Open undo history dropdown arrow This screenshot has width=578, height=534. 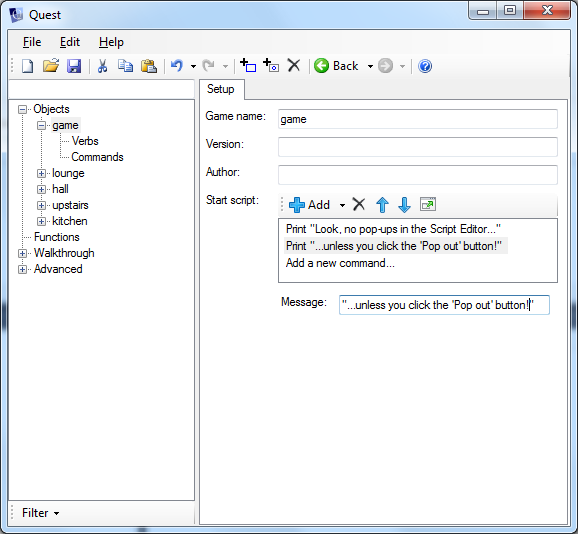coord(193,67)
